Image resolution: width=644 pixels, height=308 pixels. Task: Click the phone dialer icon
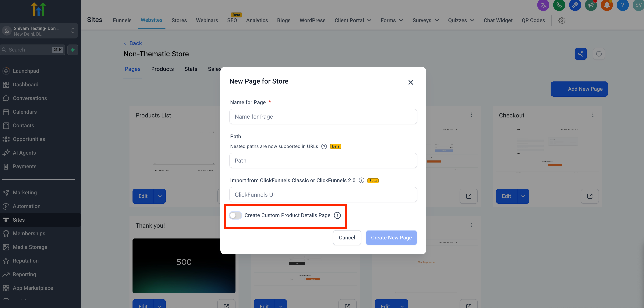[559, 5]
